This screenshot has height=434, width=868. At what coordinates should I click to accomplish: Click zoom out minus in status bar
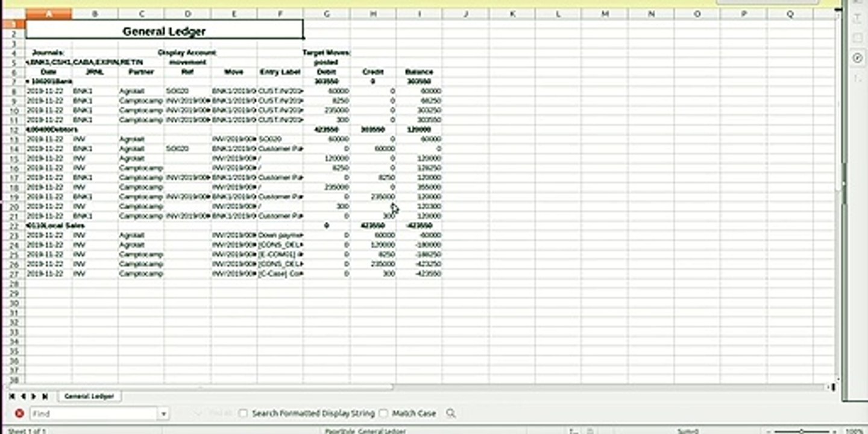pyautogui.click(x=769, y=432)
